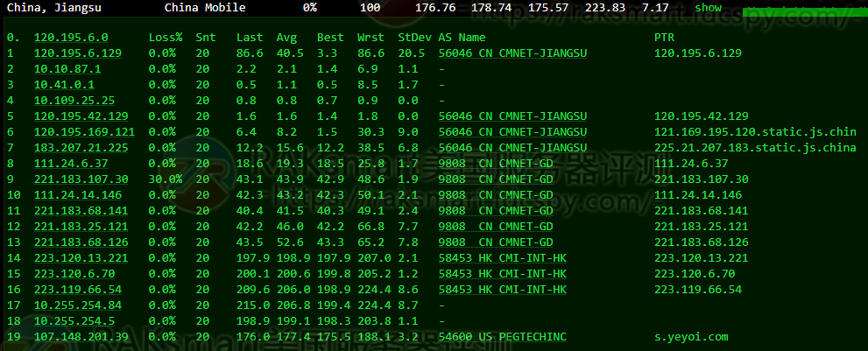Open hop 18 IP 10.255.254.5
Screen dimensions: 868x351
point(74,321)
